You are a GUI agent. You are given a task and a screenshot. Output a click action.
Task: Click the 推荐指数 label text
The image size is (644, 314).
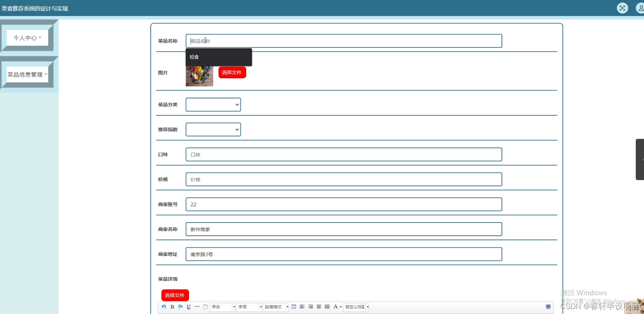click(x=168, y=129)
